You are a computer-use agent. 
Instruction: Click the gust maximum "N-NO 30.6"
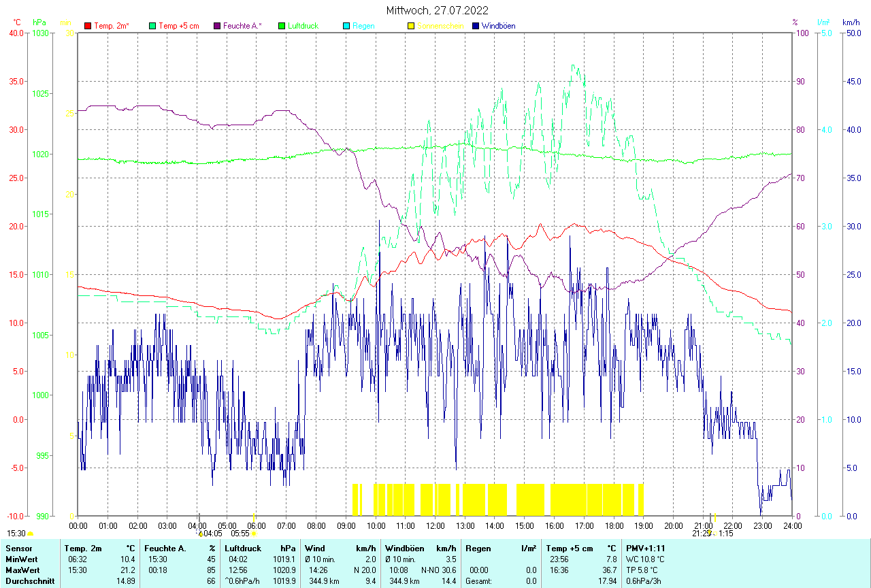439,570
